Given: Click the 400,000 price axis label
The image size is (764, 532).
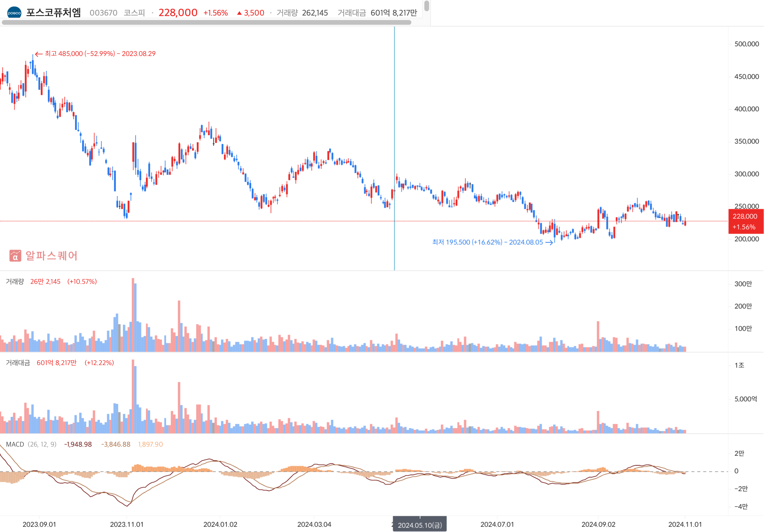Looking at the screenshot, I should click(747, 109).
